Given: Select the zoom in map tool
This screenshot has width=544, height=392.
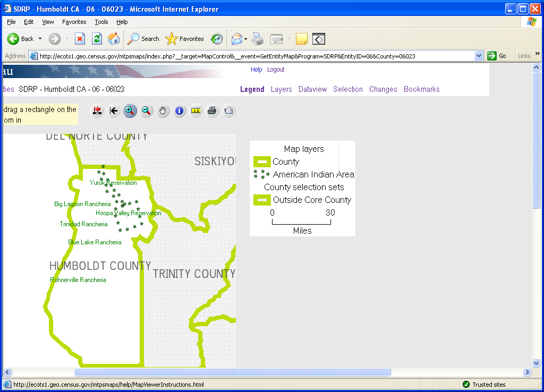Looking at the screenshot, I should (x=130, y=110).
